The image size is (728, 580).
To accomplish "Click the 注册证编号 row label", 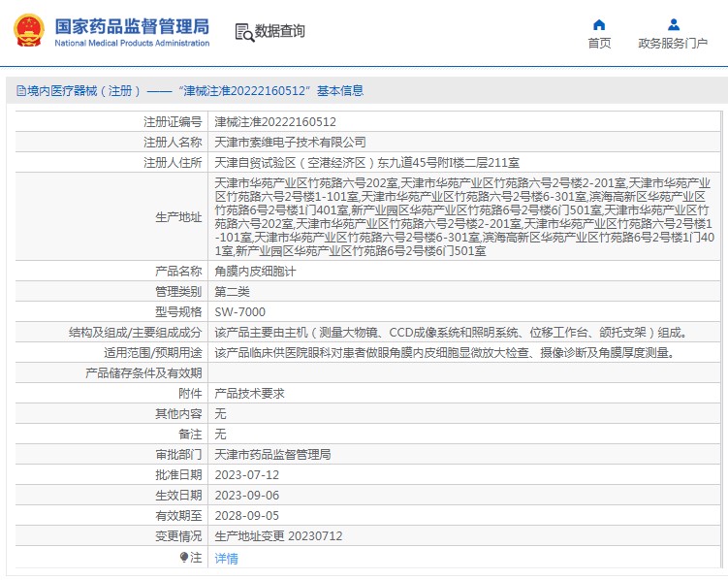I will tap(173, 122).
